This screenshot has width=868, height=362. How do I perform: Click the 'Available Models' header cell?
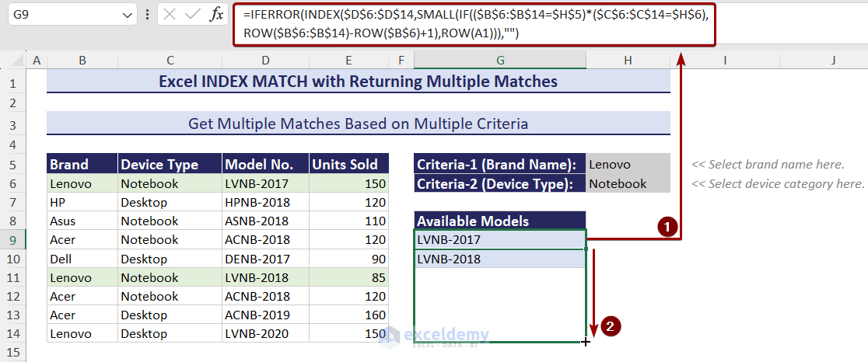500,221
